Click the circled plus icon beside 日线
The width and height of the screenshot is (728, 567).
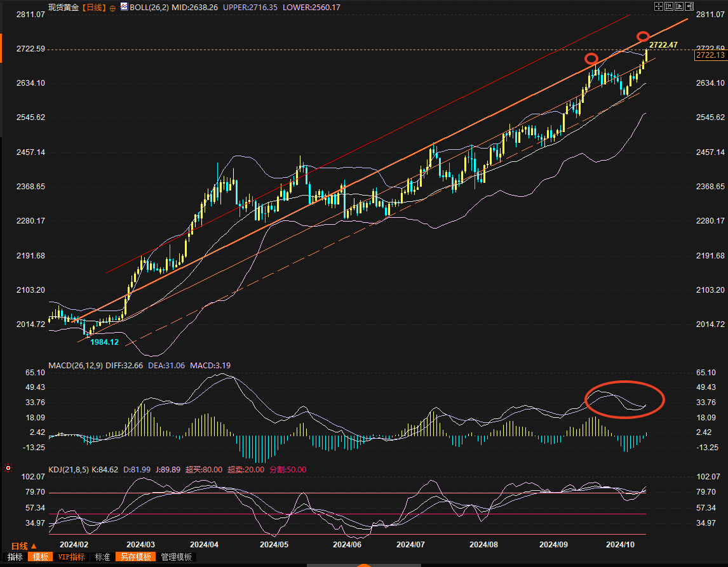(112, 8)
